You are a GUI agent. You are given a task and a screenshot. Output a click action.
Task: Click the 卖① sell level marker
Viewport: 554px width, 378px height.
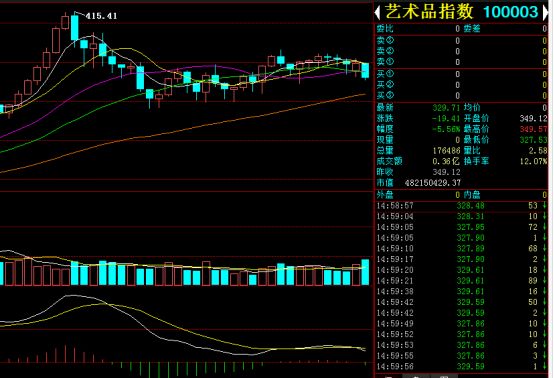tap(385, 62)
